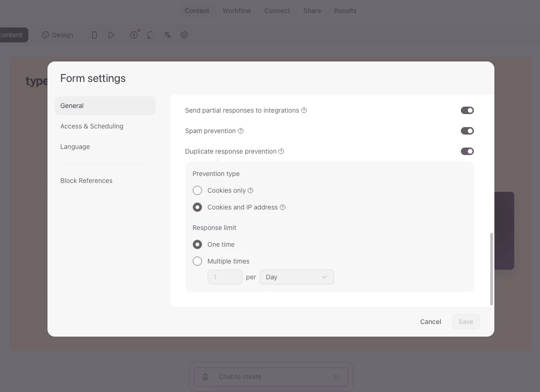
Task: Select the Cookies only radio option
Action: pos(197,190)
